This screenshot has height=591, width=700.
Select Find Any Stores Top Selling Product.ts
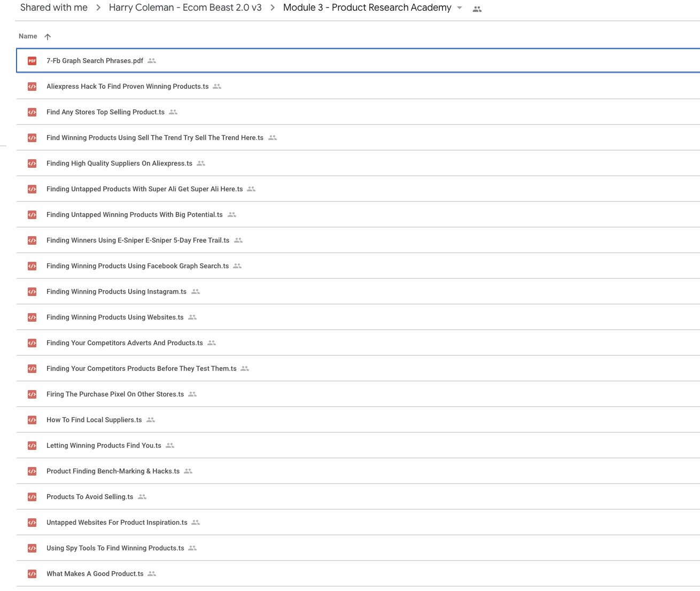(x=358, y=112)
